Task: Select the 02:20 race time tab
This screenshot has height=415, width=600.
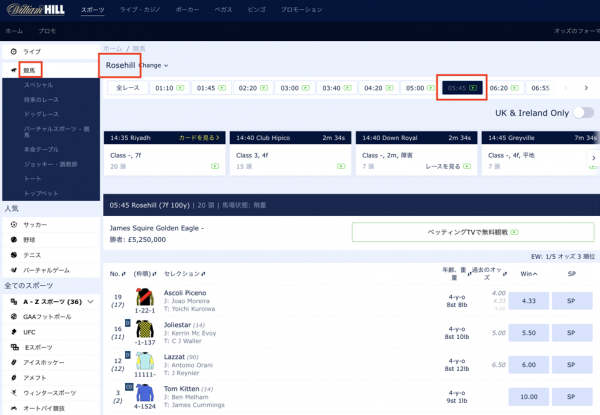Action: tap(253, 88)
